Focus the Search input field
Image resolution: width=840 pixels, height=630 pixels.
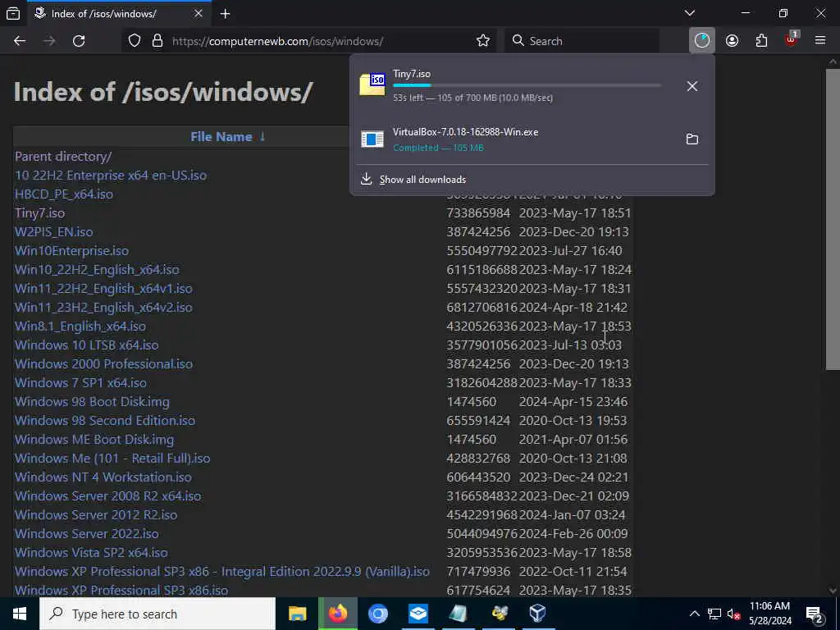pyautogui.click(x=582, y=41)
